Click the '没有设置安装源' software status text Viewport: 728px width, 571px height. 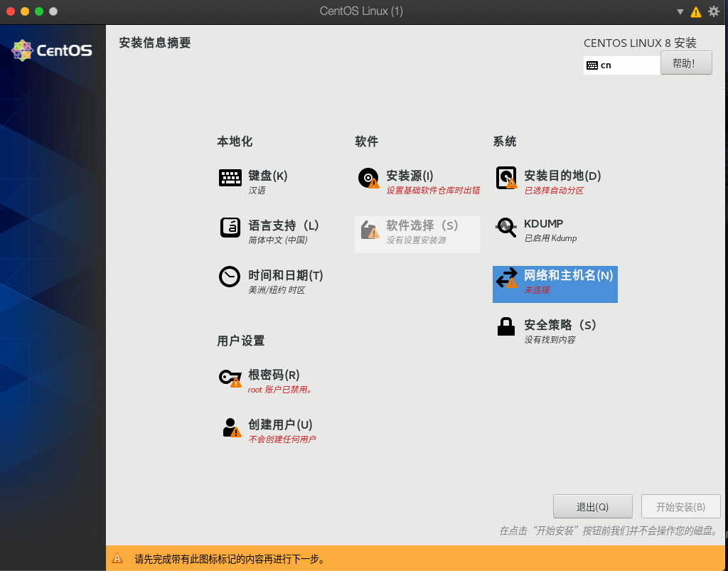coord(416,240)
